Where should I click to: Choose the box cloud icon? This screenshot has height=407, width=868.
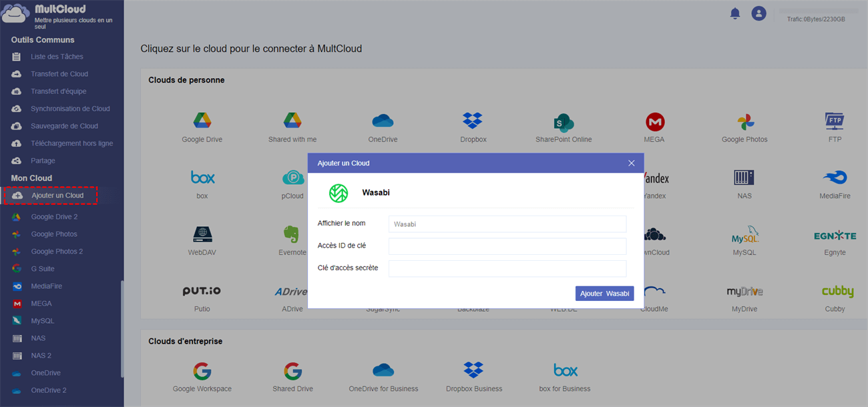(202, 177)
